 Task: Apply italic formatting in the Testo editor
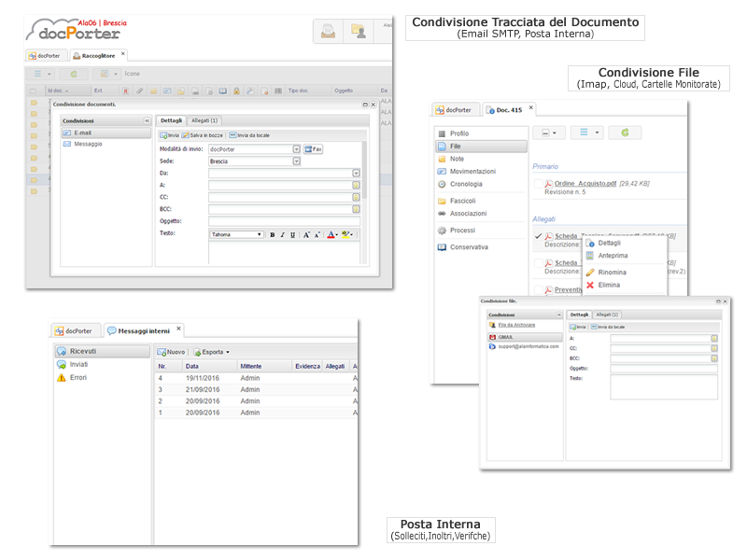pos(282,235)
